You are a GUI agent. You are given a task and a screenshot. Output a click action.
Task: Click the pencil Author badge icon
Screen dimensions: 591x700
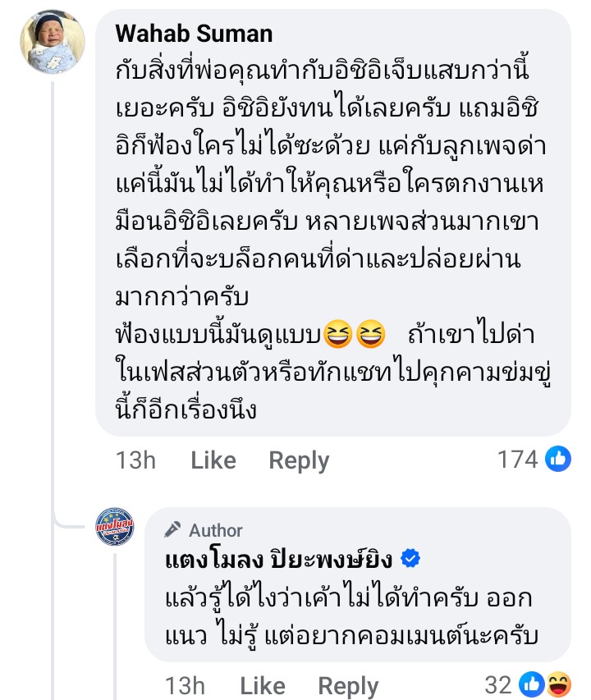pos(172,529)
